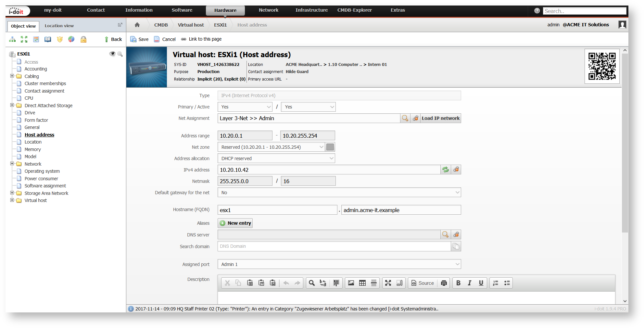
Task: Click the open book icon
Action: pyautogui.click(x=48, y=39)
